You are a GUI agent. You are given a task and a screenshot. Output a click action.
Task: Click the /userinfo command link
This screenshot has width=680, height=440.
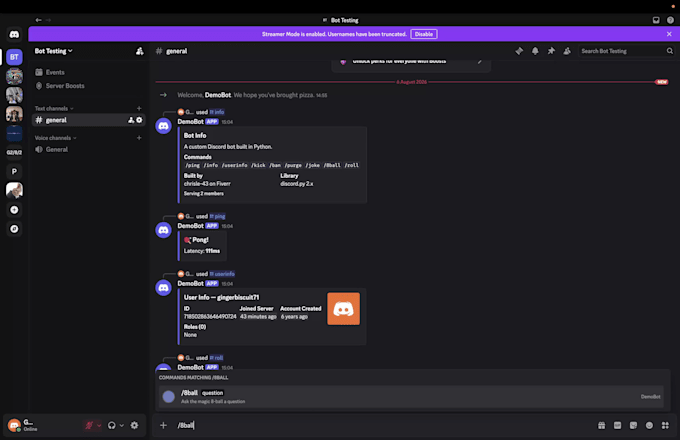[222, 274]
